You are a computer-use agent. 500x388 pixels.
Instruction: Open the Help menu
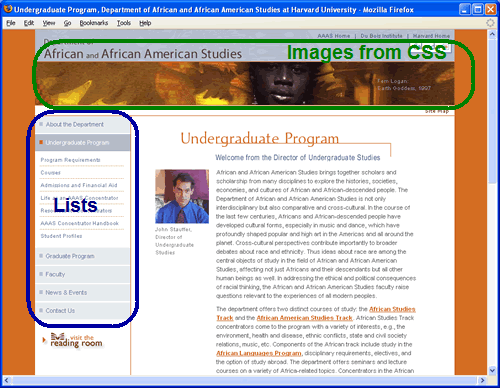pos(145,23)
